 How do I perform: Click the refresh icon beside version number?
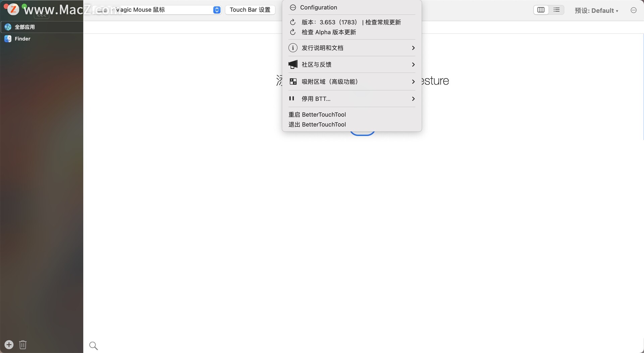point(293,22)
